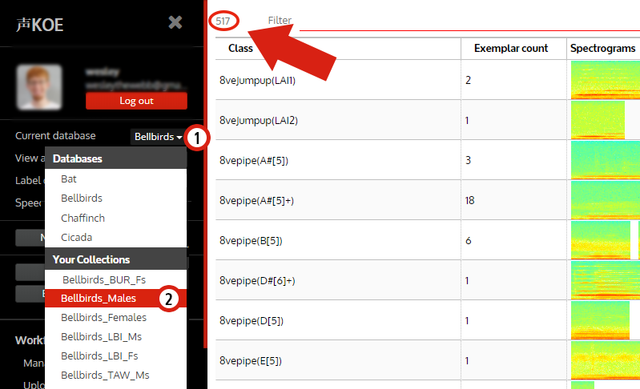Select the 8vepipe(B[5]) class cell
Image resolution: width=640 pixels, height=389 pixels.
[338, 240]
